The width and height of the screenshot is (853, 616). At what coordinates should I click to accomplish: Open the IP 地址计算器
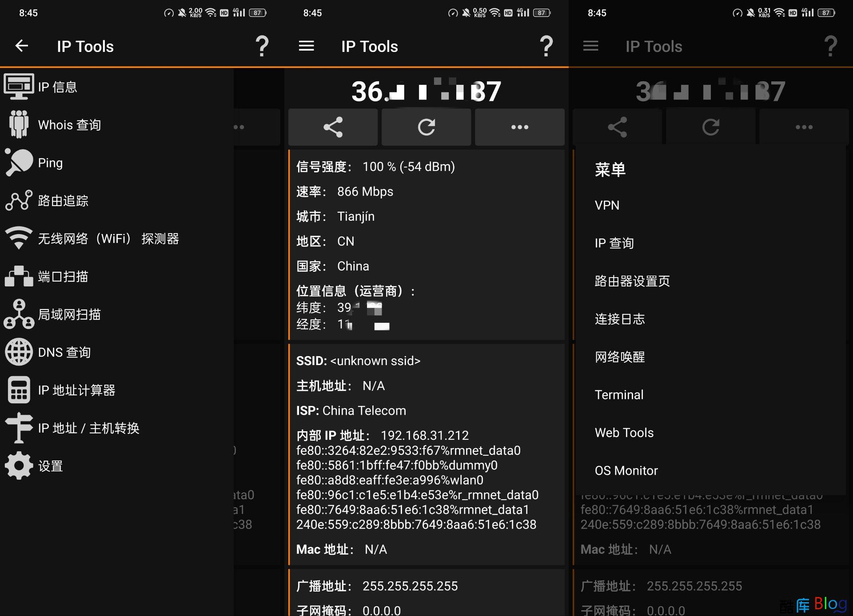pyautogui.click(x=76, y=390)
